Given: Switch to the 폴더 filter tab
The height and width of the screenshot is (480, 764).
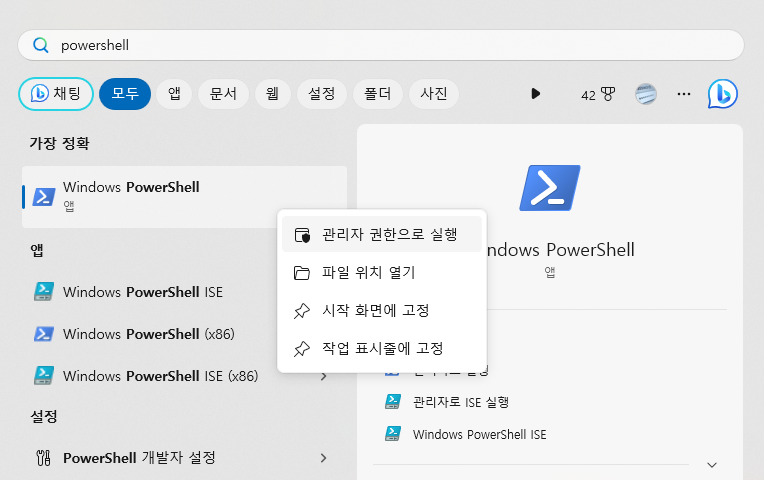Looking at the screenshot, I should click(x=378, y=94).
